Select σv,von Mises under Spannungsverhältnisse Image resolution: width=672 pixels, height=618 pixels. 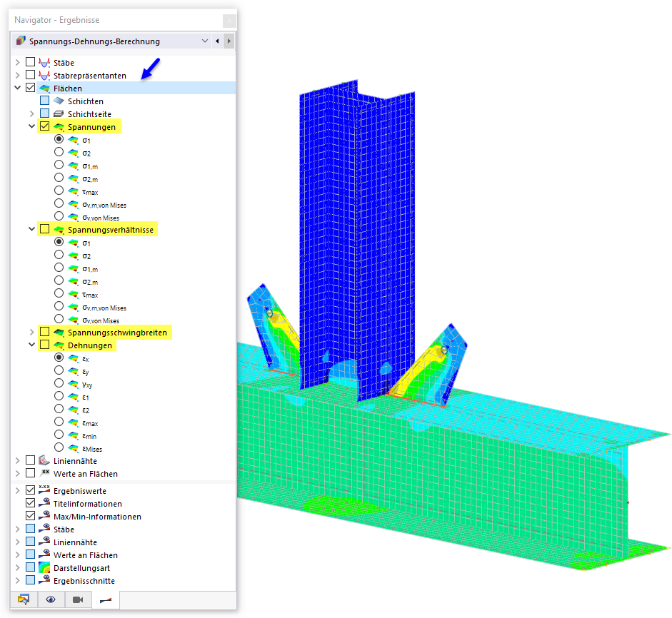(x=59, y=319)
